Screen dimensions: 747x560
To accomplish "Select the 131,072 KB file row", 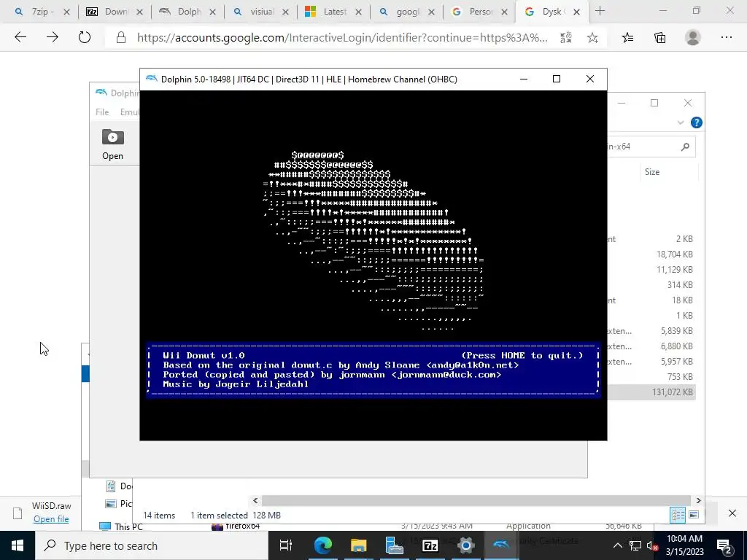I will coord(651,392).
